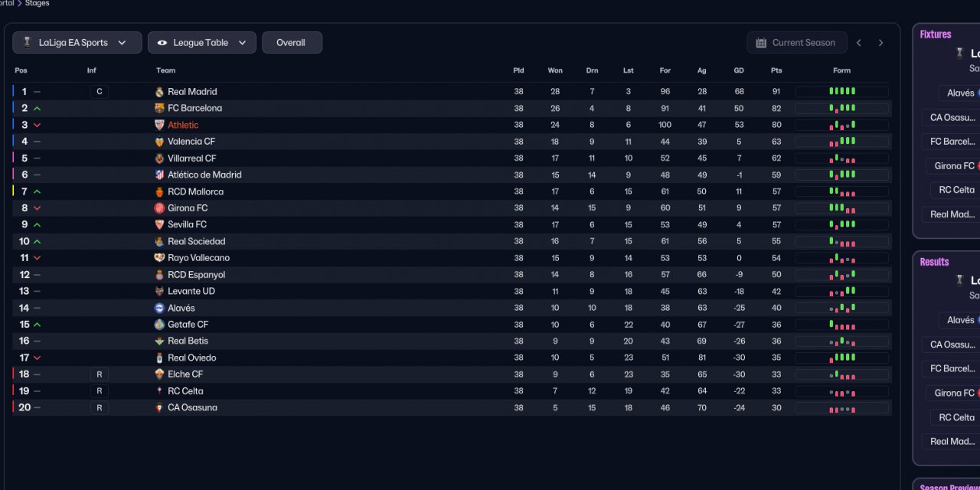Select Girona FC in the Fixtures panel

[x=953, y=166]
